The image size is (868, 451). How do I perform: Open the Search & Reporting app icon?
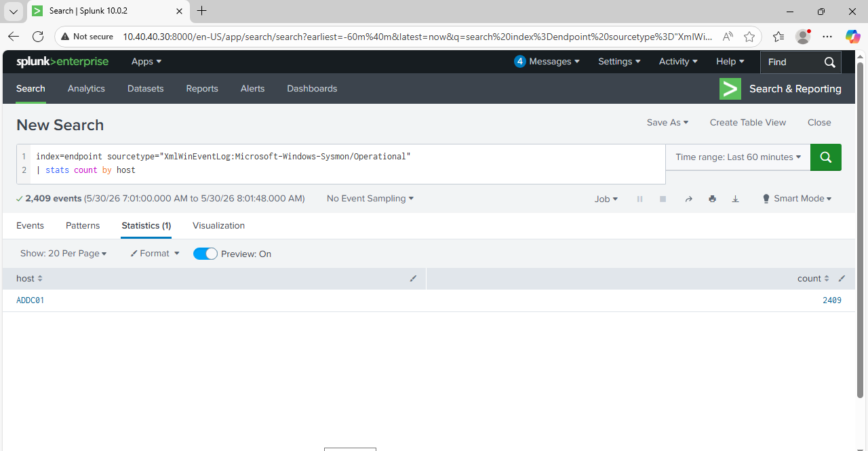[730, 89]
